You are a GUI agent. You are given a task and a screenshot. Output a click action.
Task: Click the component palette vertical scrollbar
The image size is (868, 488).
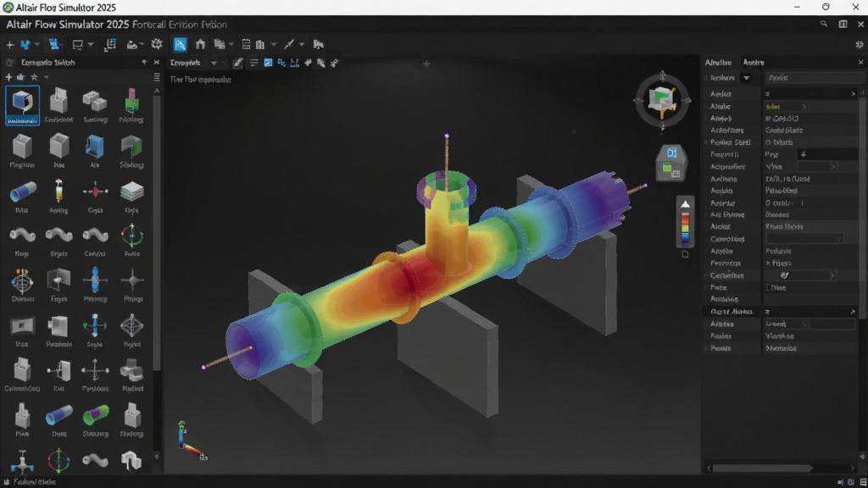(x=157, y=232)
